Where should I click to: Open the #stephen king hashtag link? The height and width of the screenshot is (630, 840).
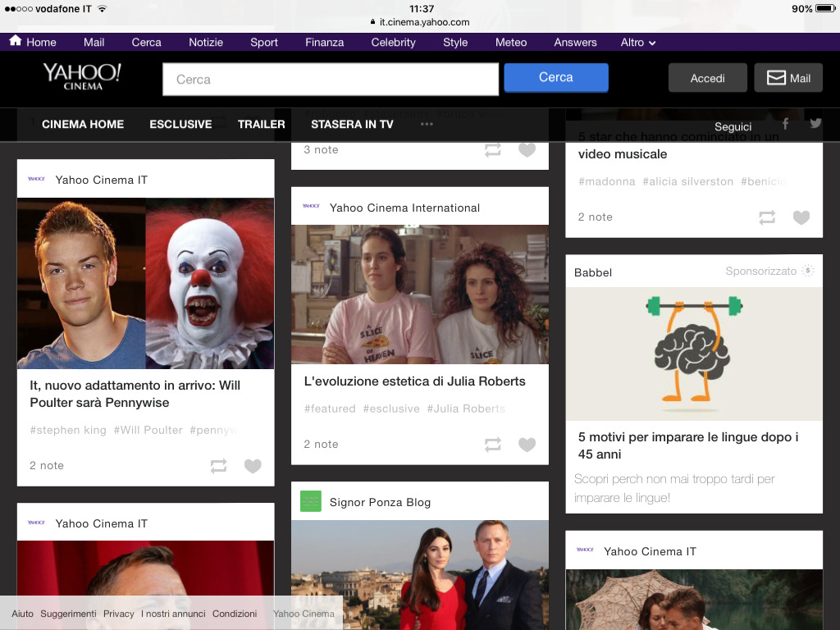68,430
